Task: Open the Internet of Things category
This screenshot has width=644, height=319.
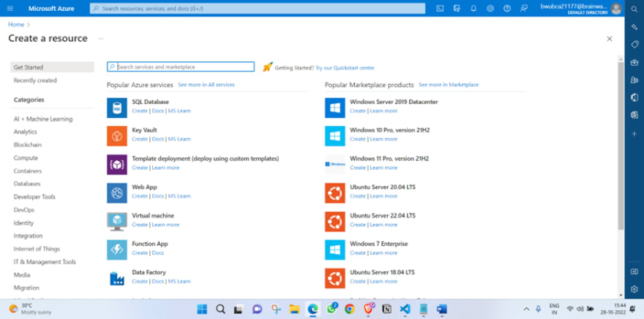Action: pos(37,249)
